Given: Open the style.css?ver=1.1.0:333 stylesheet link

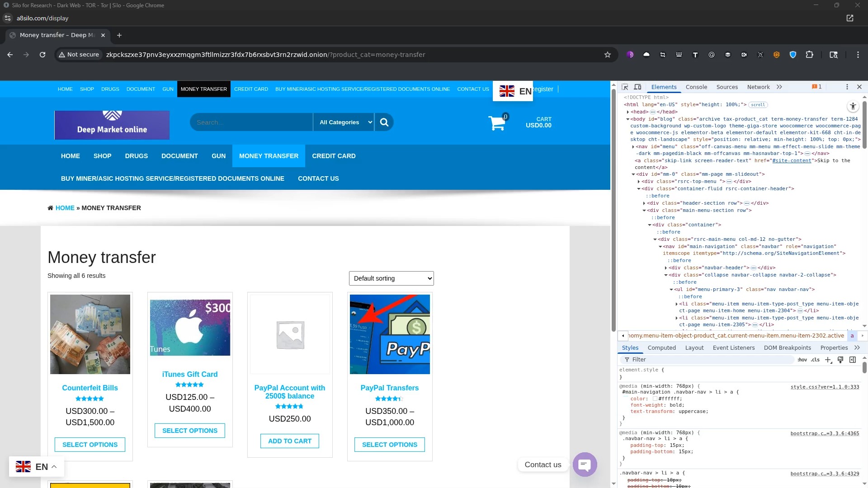Looking at the screenshot, I should [825, 387].
